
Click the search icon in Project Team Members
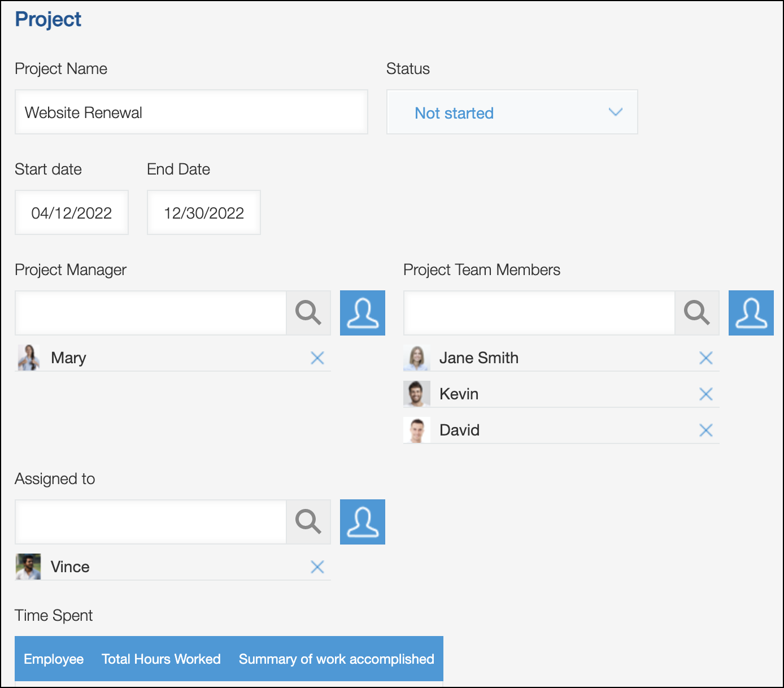(696, 313)
